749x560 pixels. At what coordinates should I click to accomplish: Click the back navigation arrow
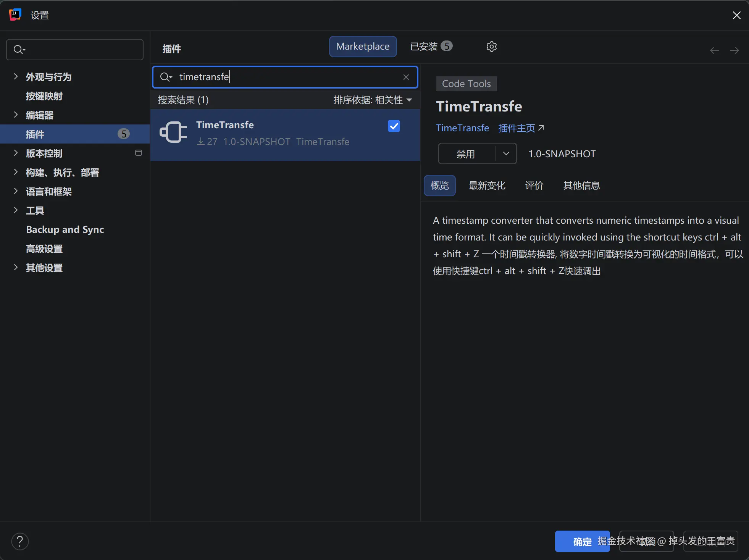point(714,50)
